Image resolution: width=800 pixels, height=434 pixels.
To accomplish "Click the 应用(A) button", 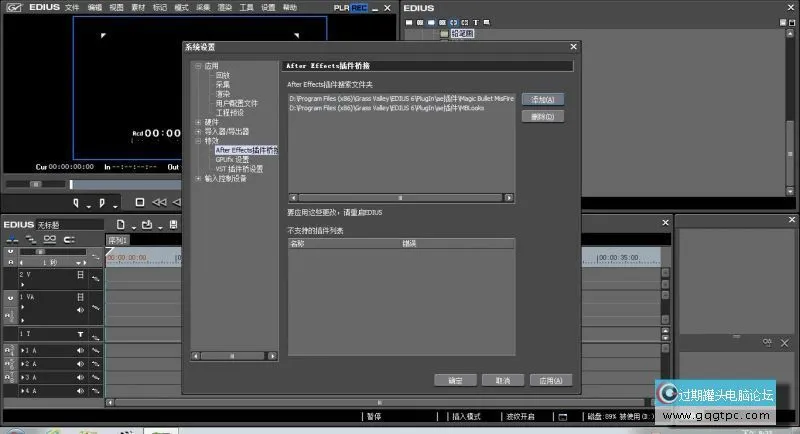I will click(x=551, y=380).
